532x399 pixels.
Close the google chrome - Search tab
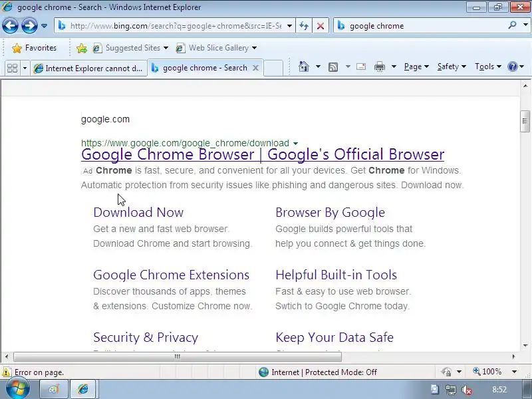(x=256, y=68)
